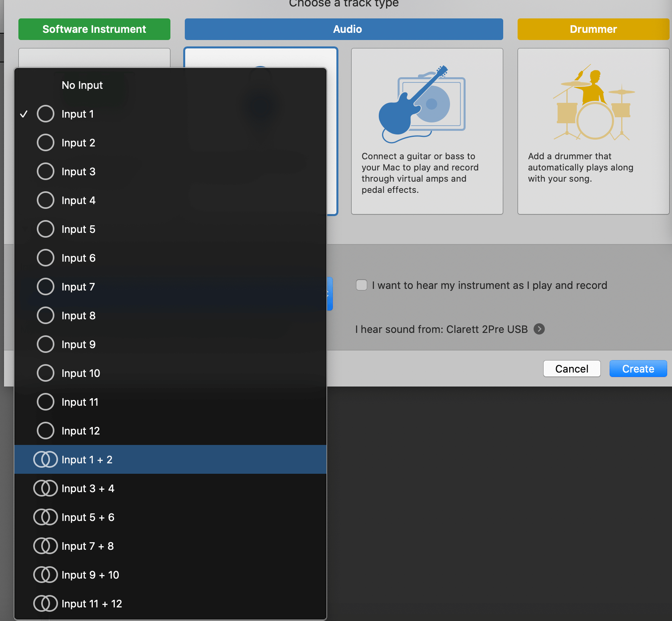Open Clarett 2Pre USB settings via the arrow icon
The width and height of the screenshot is (672, 621).
(539, 329)
